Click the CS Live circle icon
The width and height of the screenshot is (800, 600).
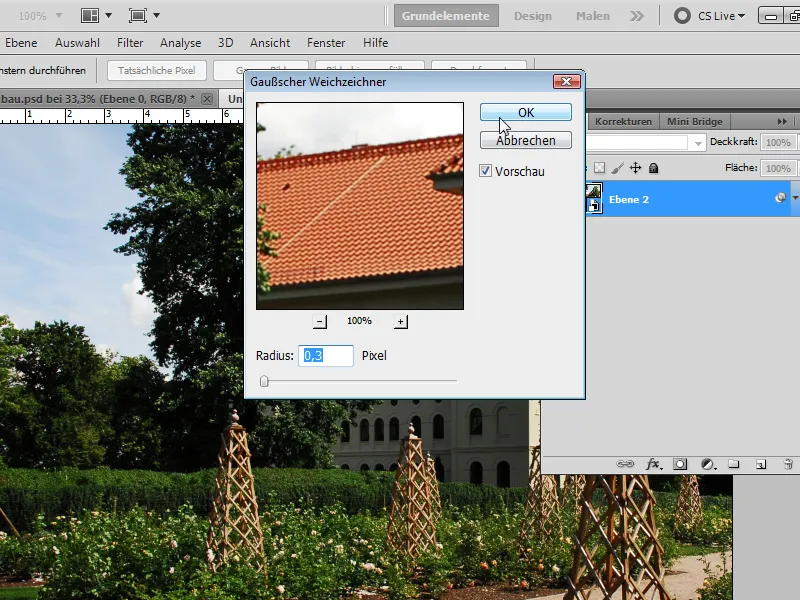[682, 16]
